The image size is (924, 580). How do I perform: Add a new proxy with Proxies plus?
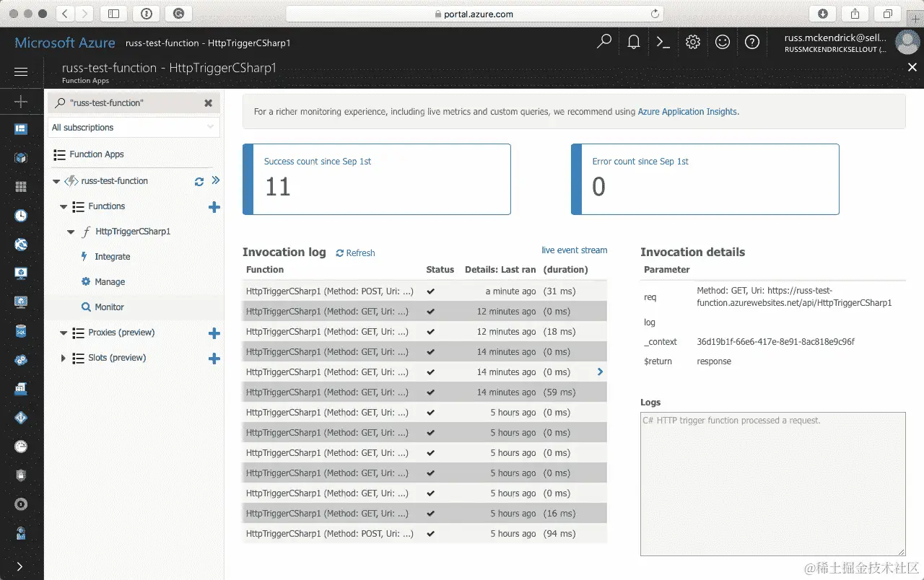click(214, 333)
